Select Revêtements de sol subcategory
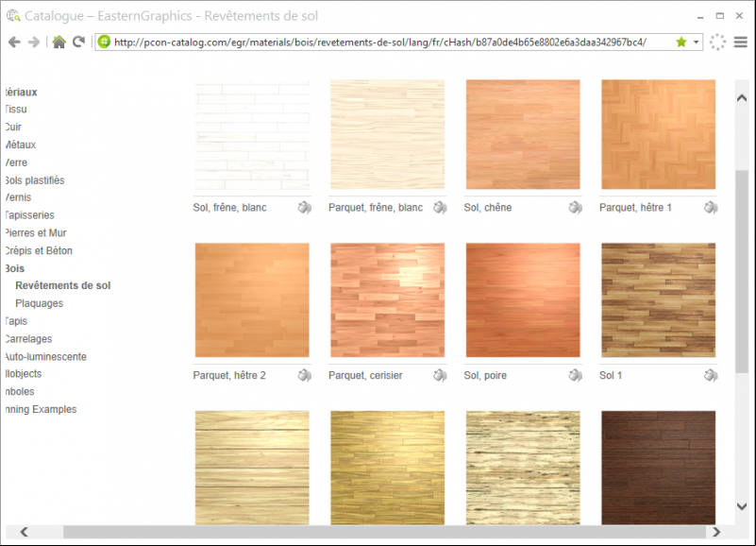This screenshot has width=756, height=546. click(63, 286)
